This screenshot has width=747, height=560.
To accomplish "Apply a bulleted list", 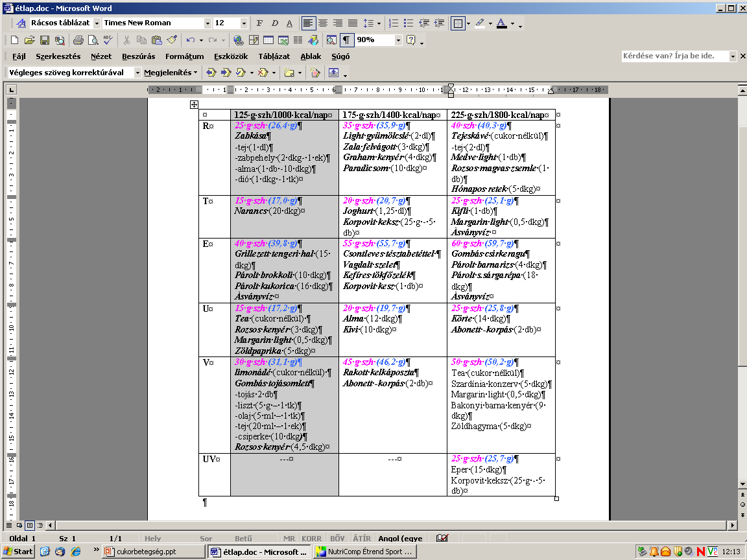I will (x=409, y=23).
